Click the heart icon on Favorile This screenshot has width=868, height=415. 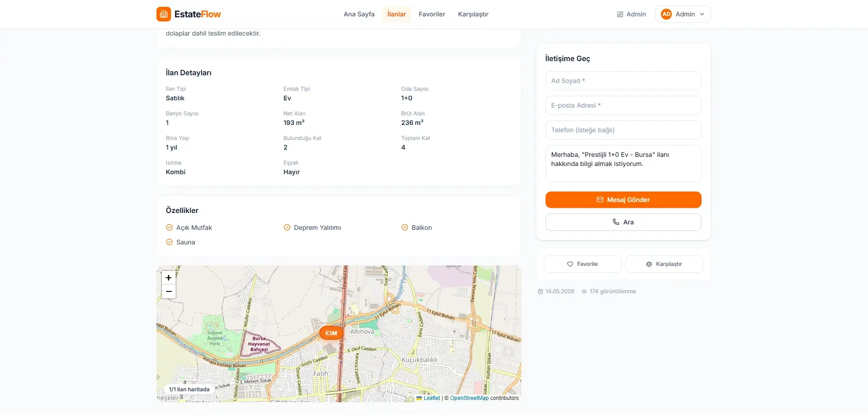pos(570,264)
